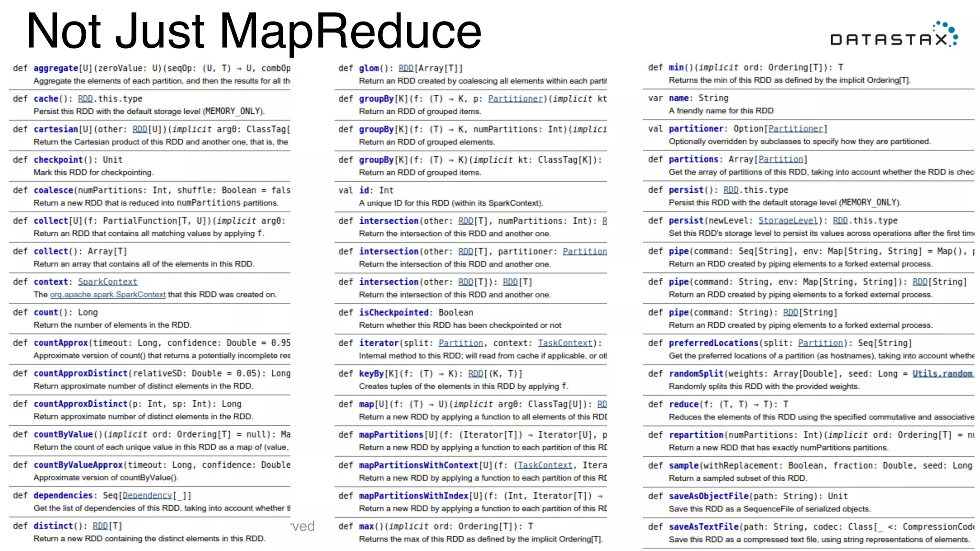Screen dimensions: 980x551
Task: Select text 'Return the number of elements in the RDD.'
Action: 112,325
